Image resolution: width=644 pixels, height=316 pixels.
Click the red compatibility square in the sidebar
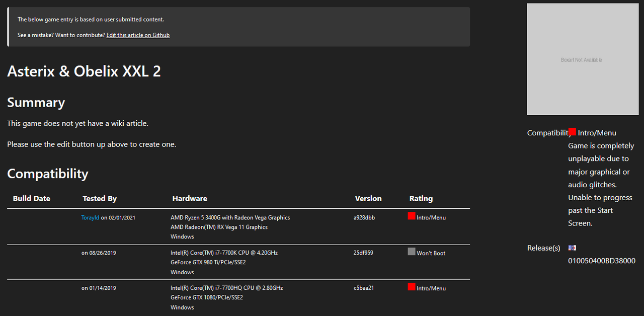click(572, 132)
